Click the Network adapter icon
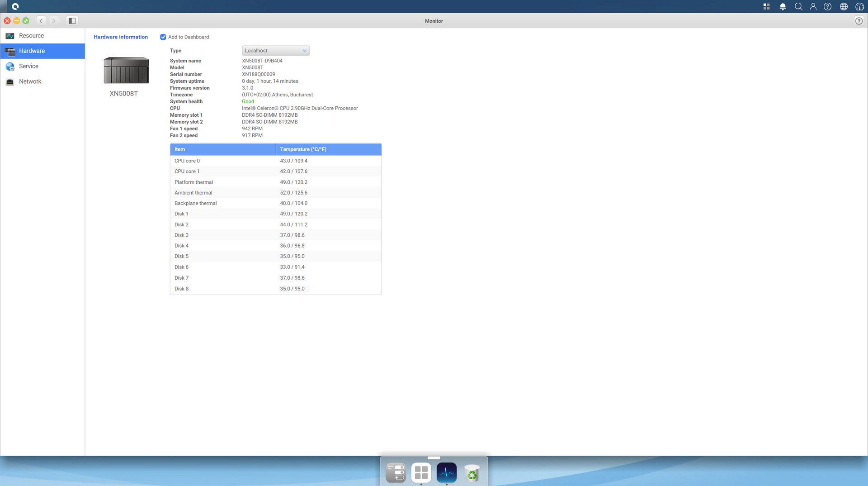 pyautogui.click(x=10, y=82)
